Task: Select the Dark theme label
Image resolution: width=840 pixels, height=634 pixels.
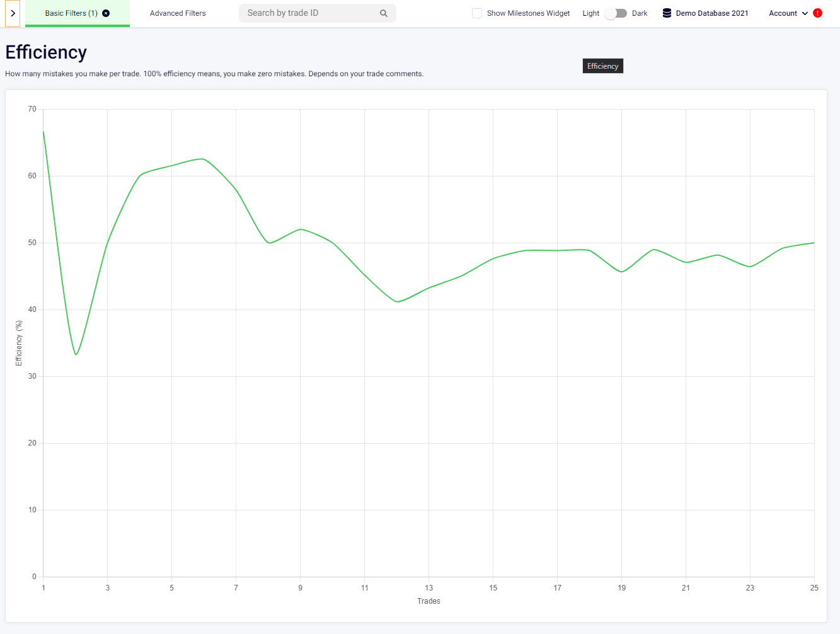Action: click(x=640, y=13)
